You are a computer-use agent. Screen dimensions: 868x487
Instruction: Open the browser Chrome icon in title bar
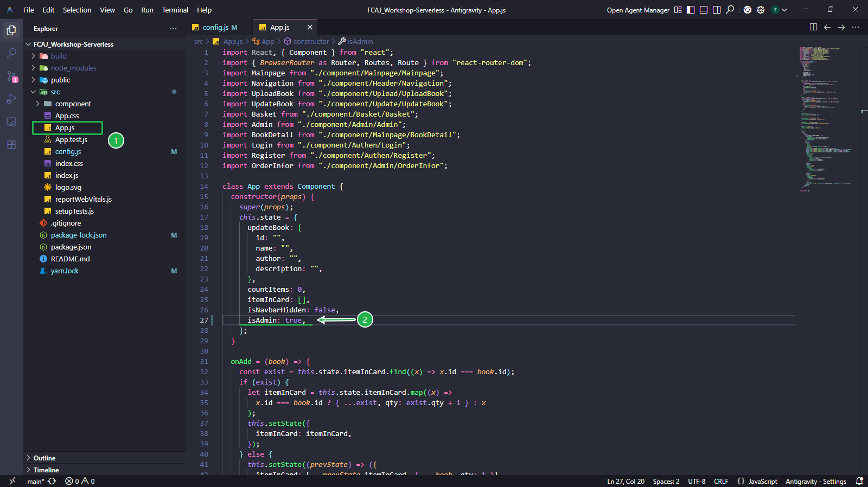point(748,10)
